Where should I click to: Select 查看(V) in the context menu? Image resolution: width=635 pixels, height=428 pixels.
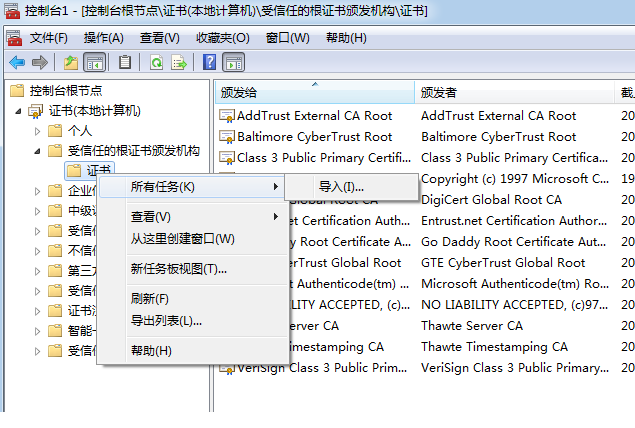tap(192, 217)
